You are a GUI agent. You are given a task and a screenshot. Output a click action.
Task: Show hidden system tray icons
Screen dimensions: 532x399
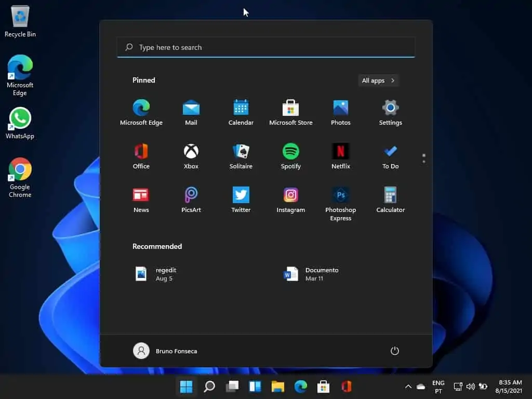[408, 387]
